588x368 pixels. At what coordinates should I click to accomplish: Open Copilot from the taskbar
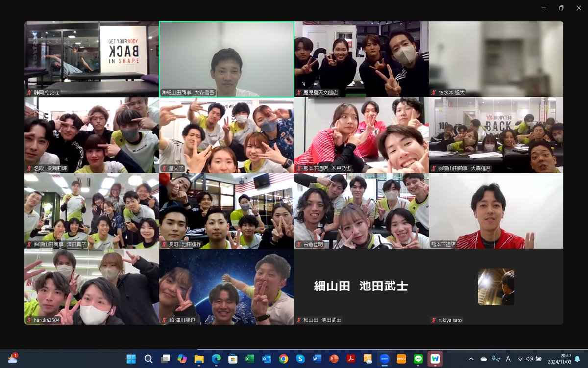pyautogui.click(x=182, y=359)
